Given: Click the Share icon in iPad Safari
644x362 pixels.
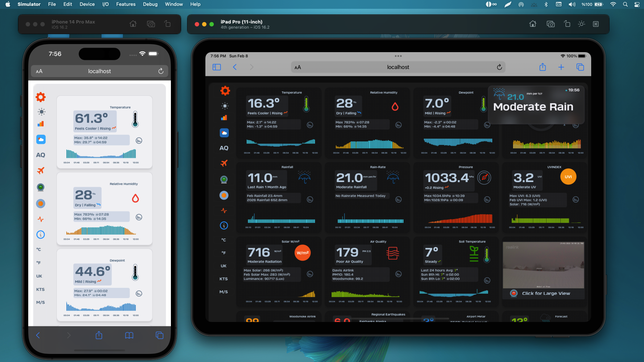Looking at the screenshot, I should [x=543, y=67].
